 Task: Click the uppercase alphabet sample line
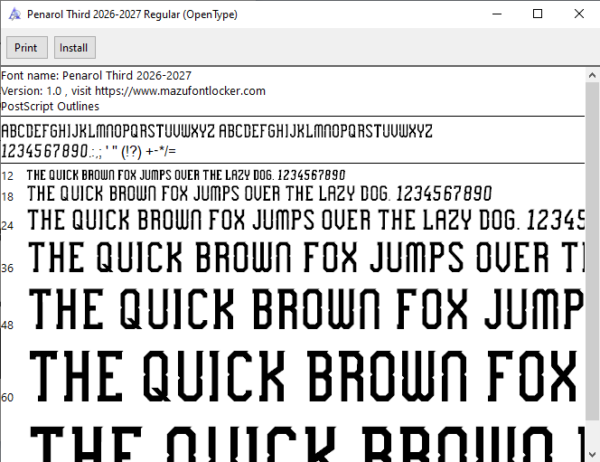[x=217, y=131]
